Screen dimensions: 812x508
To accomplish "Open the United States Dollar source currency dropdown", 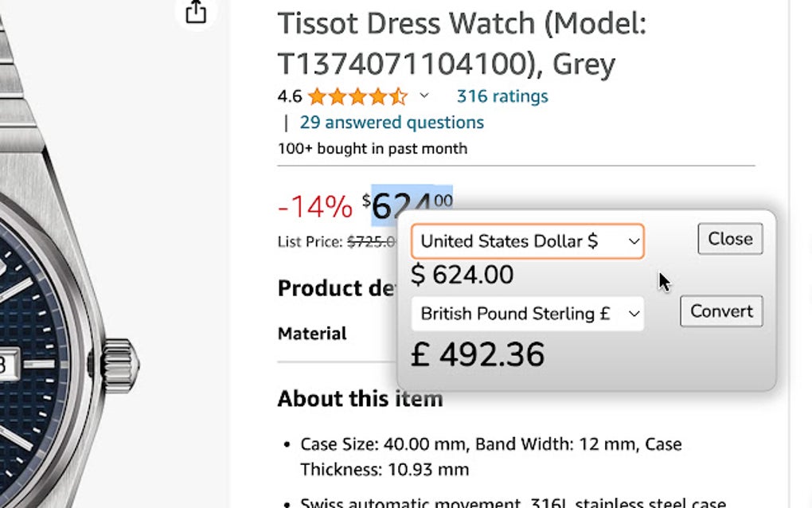I will coord(527,241).
